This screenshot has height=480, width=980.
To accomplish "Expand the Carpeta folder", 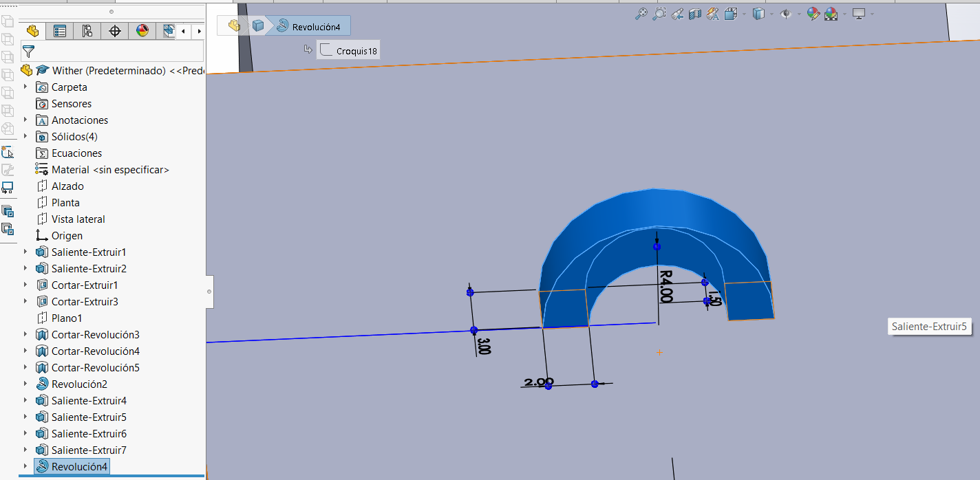I will [x=25, y=87].
